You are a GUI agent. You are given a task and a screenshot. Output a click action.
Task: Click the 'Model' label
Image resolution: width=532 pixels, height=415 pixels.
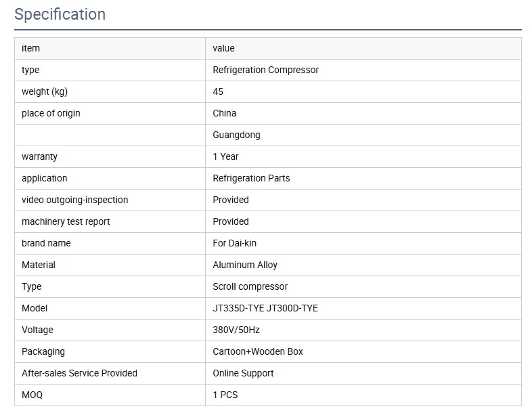point(35,309)
